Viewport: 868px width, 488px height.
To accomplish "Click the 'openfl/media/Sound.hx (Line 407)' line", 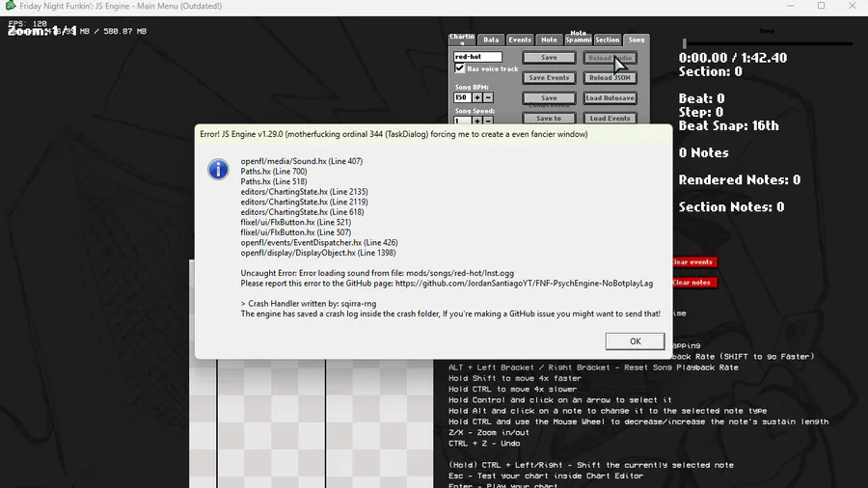I will 302,161.
